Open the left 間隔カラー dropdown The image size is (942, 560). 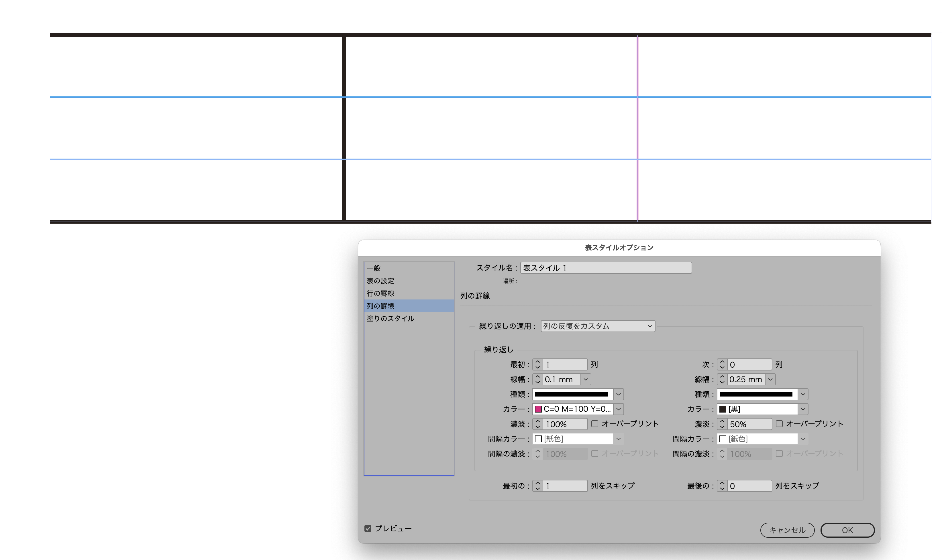click(619, 439)
